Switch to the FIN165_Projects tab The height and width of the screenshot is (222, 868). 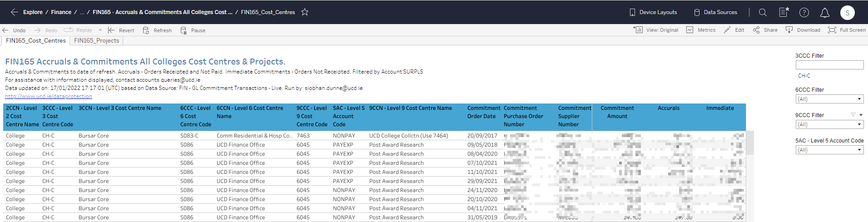coord(96,41)
